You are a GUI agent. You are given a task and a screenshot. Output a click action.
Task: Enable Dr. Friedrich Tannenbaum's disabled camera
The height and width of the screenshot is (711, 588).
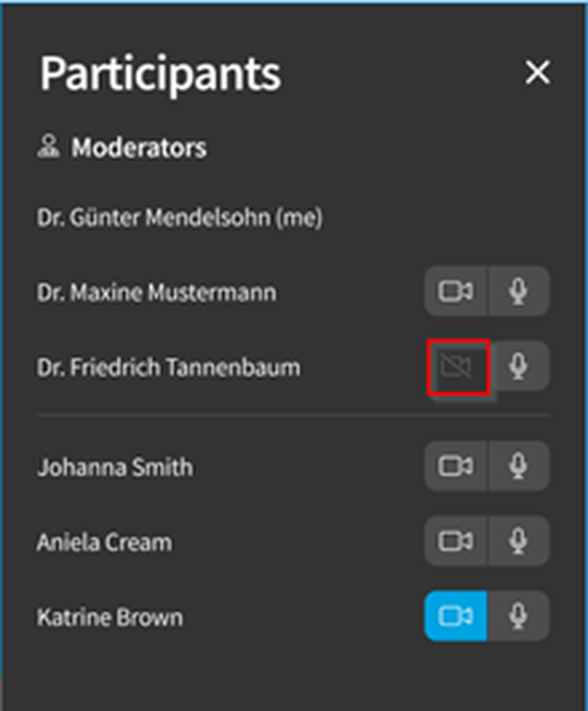458,367
